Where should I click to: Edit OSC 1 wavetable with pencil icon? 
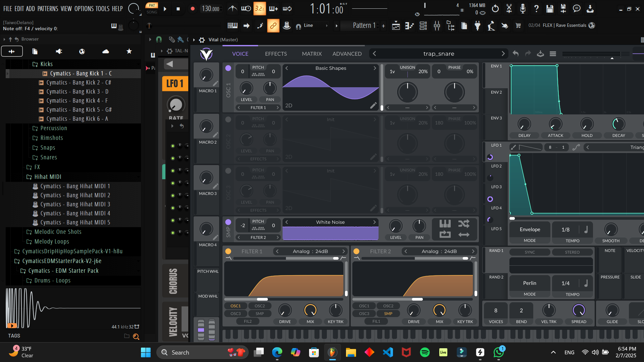click(373, 106)
